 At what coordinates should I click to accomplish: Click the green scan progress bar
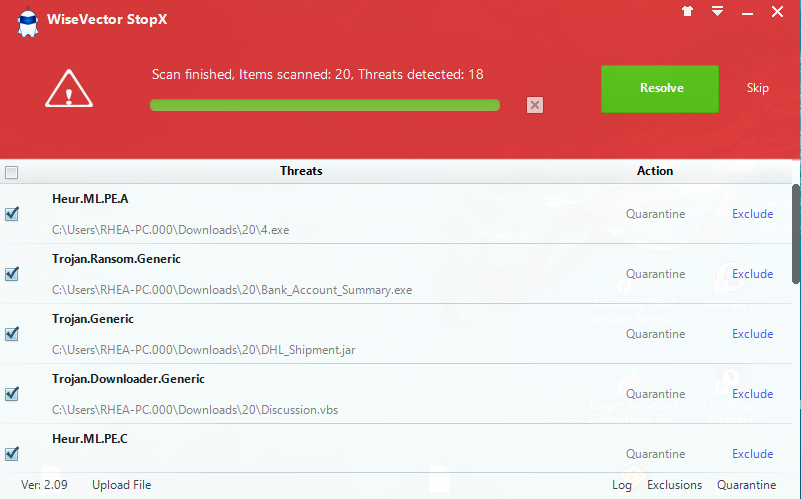[325, 105]
